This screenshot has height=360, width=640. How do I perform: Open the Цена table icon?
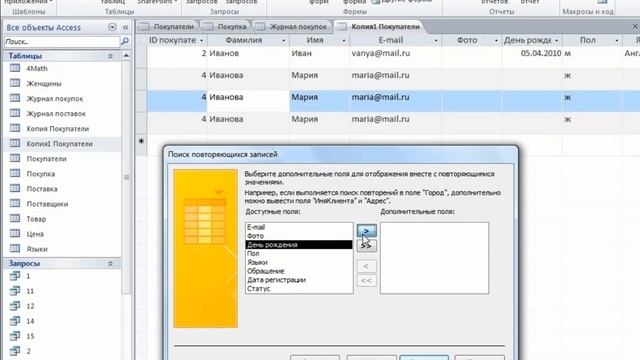pyautogui.click(x=15, y=234)
